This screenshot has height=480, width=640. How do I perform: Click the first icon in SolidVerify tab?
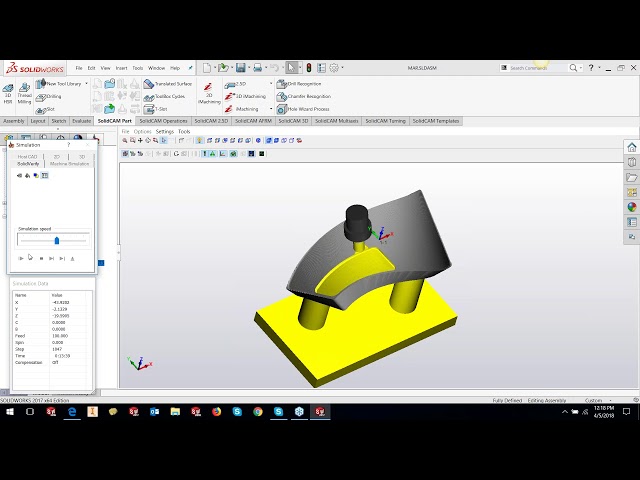[19, 176]
